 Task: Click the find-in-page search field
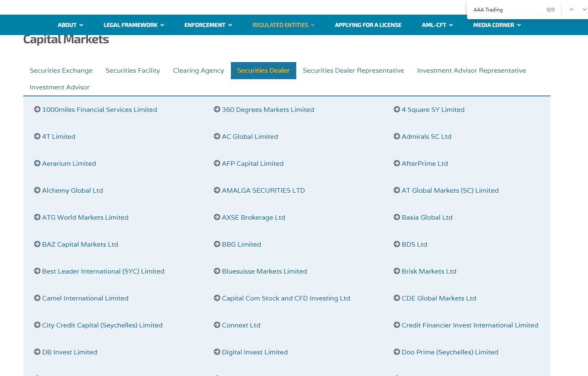(507, 9)
